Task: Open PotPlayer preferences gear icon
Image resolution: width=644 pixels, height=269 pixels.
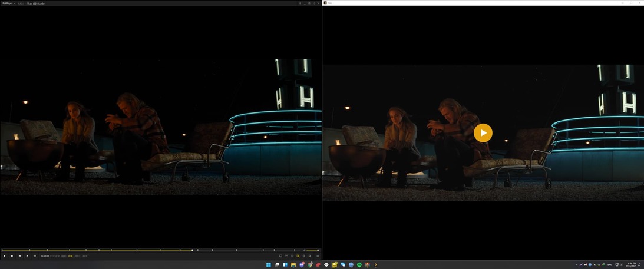Action: [310, 256]
